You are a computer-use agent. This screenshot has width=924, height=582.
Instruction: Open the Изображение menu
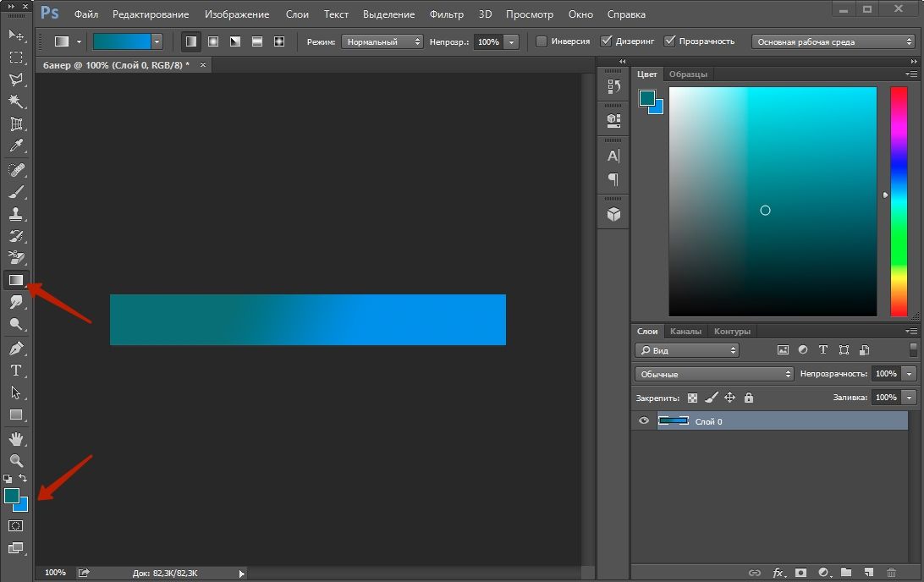pyautogui.click(x=237, y=14)
